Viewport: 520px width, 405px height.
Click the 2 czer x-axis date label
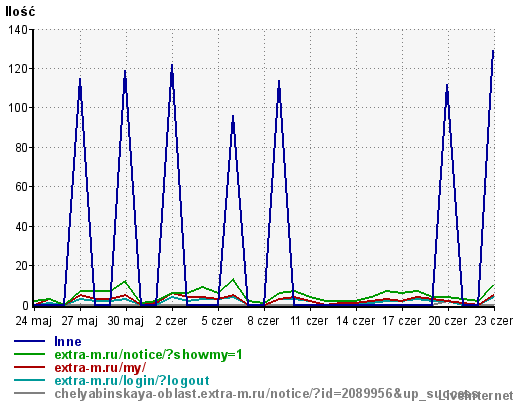pos(171,321)
